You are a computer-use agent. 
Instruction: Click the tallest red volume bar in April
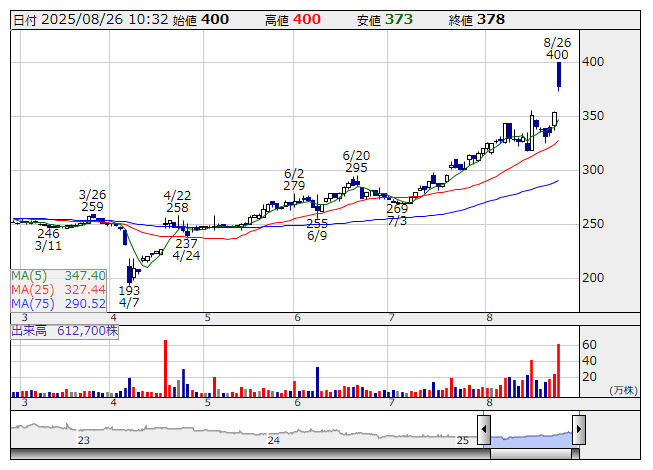(x=165, y=368)
